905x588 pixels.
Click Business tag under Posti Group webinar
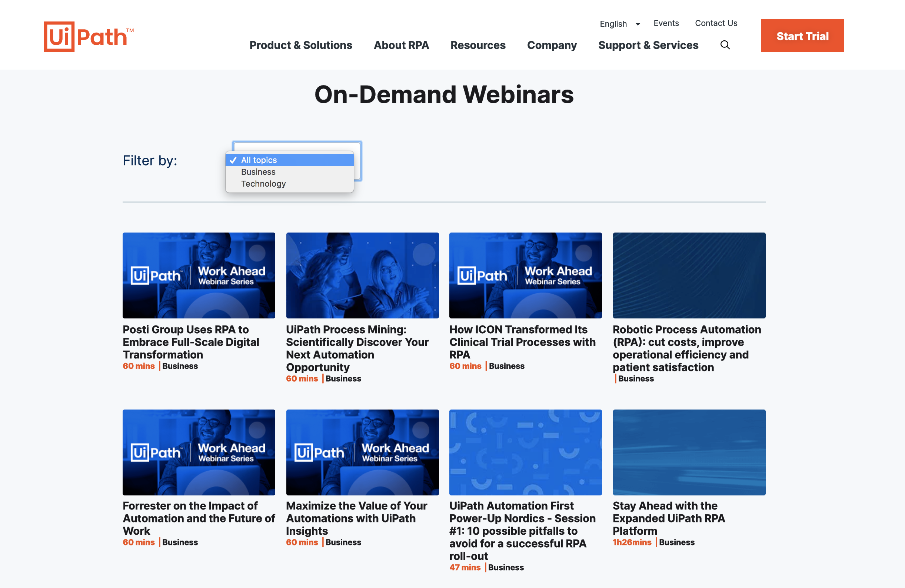point(180,366)
